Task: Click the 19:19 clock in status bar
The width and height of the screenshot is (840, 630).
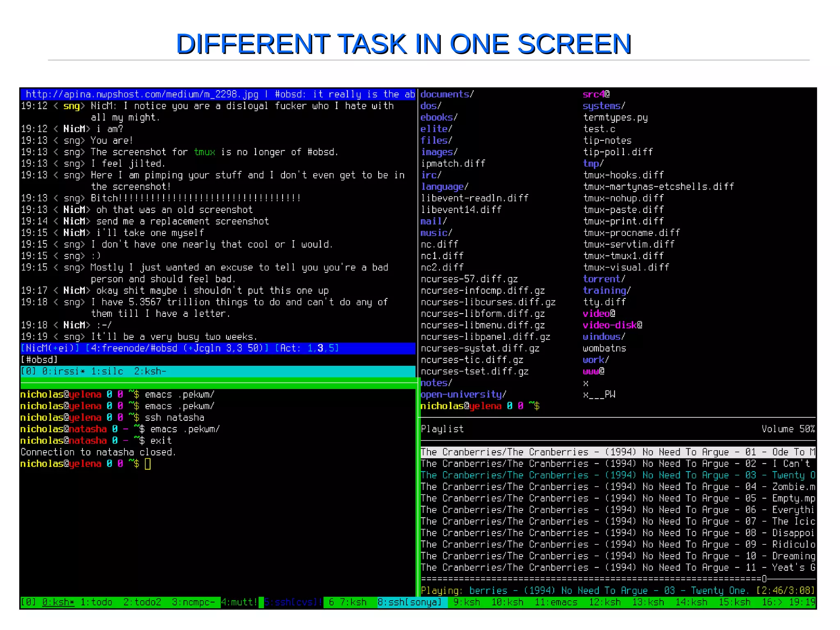Action: click(802, 602)
